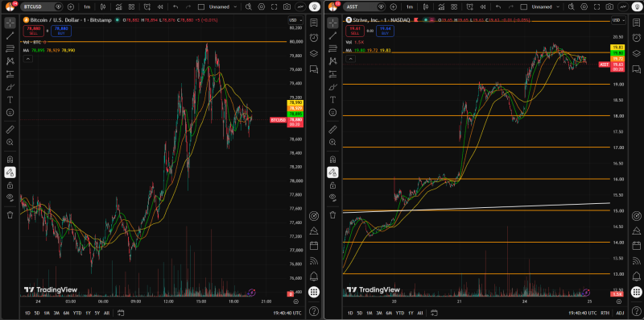The height and width of the screenshot is (320, 644).
Task: Open the Alerts clock icon beside BTCUSD chart
Action: (x=314, y=37)
